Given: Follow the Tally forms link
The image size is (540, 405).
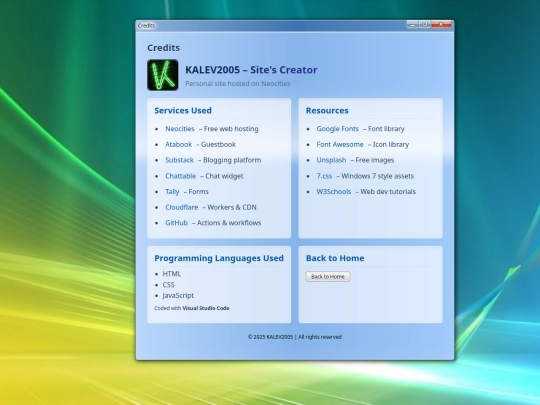Looking at the screenshot, I should (172, 191).
